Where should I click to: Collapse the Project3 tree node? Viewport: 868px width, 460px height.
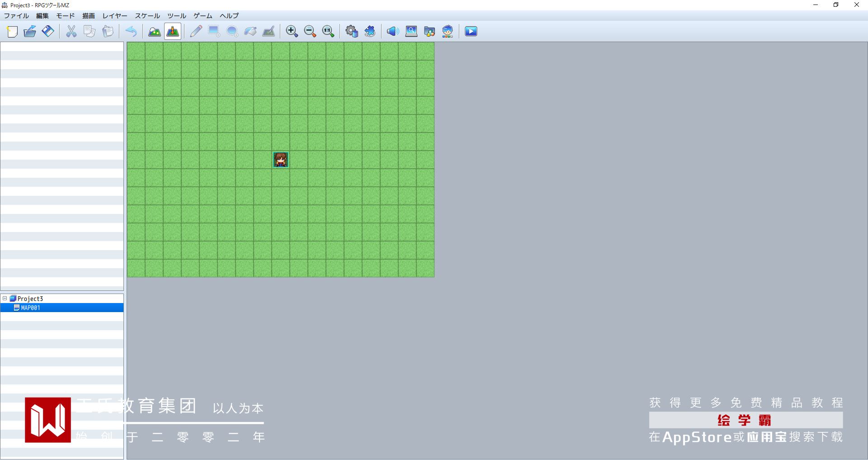point(5,299)
